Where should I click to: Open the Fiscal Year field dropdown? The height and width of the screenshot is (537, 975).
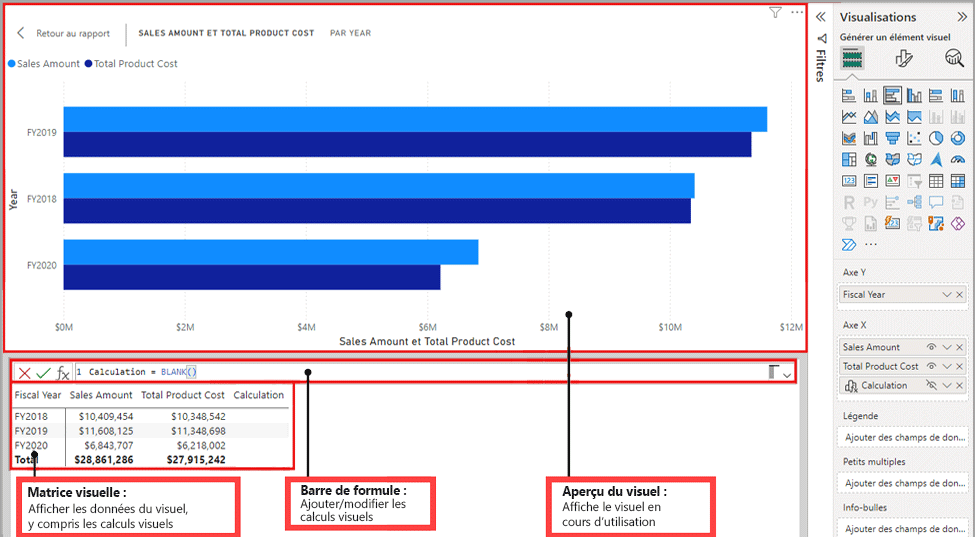[x=946, y=295]
